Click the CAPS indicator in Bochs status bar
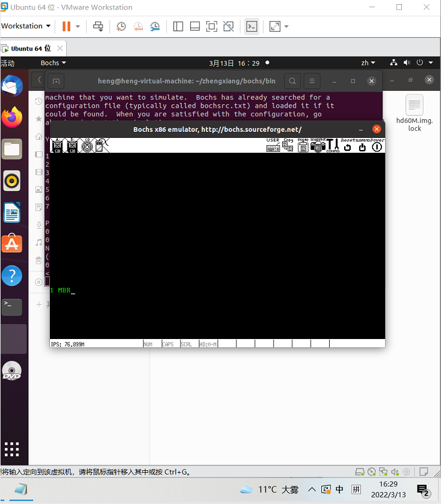This screenshot has height=504, width=441. pos(168,344)
